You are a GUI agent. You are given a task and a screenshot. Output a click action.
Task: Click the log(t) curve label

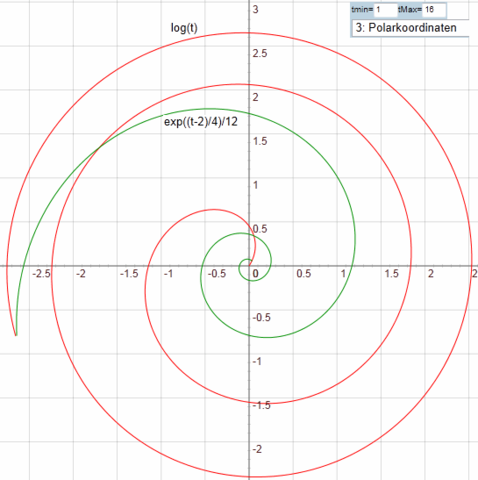coord(184,28)
